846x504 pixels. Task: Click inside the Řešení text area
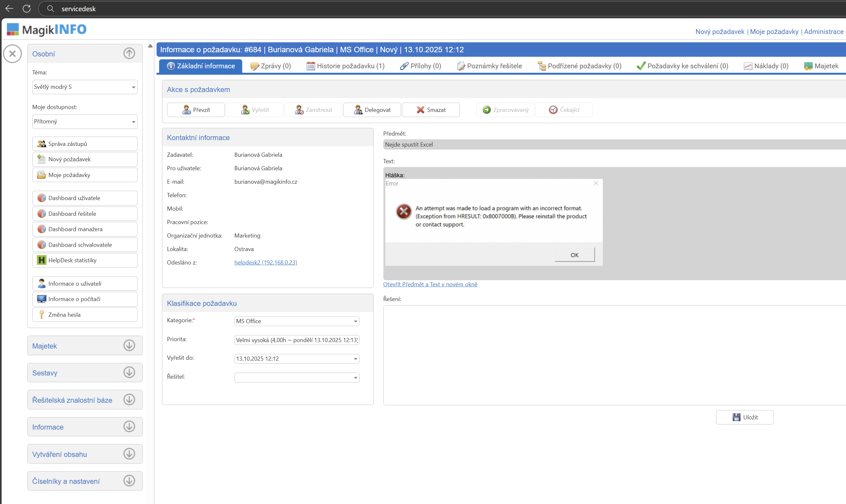coord(611,355)
